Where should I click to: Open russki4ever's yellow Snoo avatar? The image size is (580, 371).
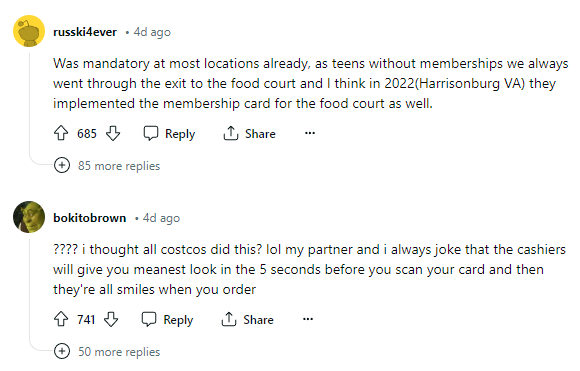(x=29, y=31)
